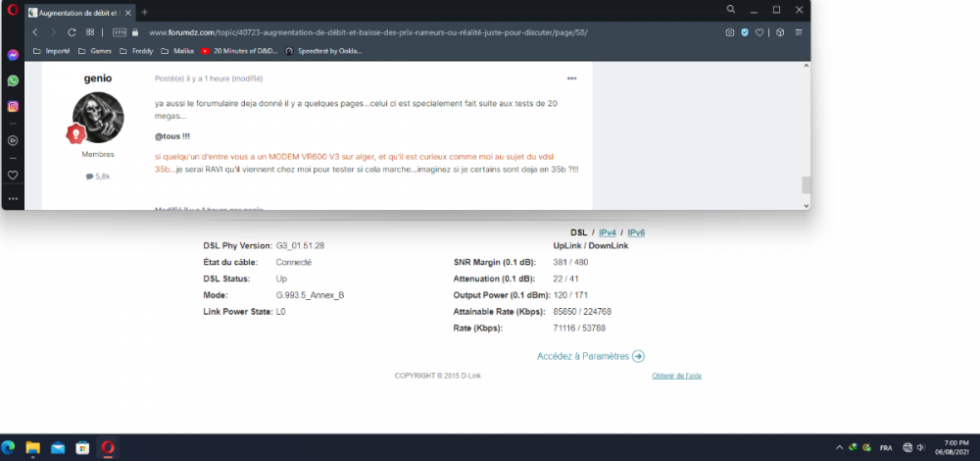Reload the current page

tap(72, 32)
